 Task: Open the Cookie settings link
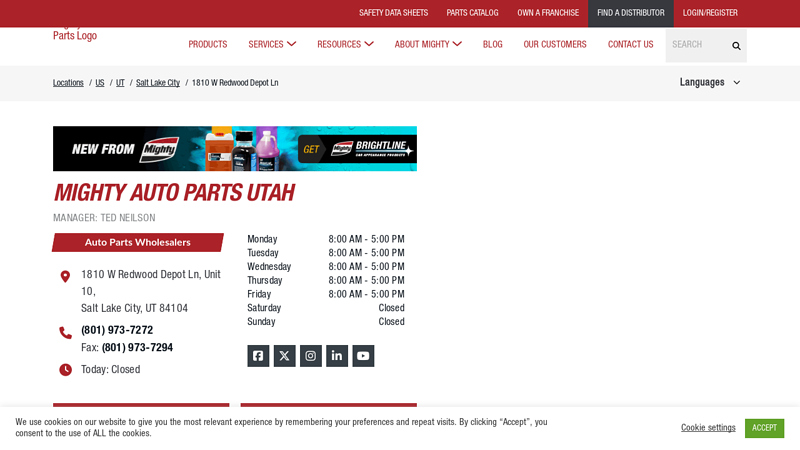708,428
